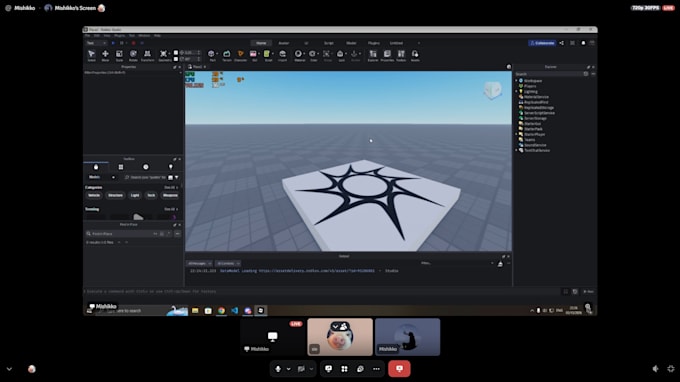Select ServerScriptService in Explorer
The height and width of the screenshot is (382, 680).
539,113
